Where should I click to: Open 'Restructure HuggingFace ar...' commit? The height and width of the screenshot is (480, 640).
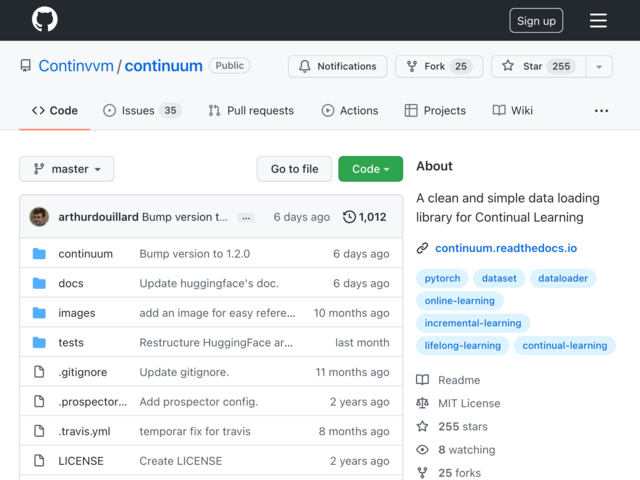pos(216,342)
